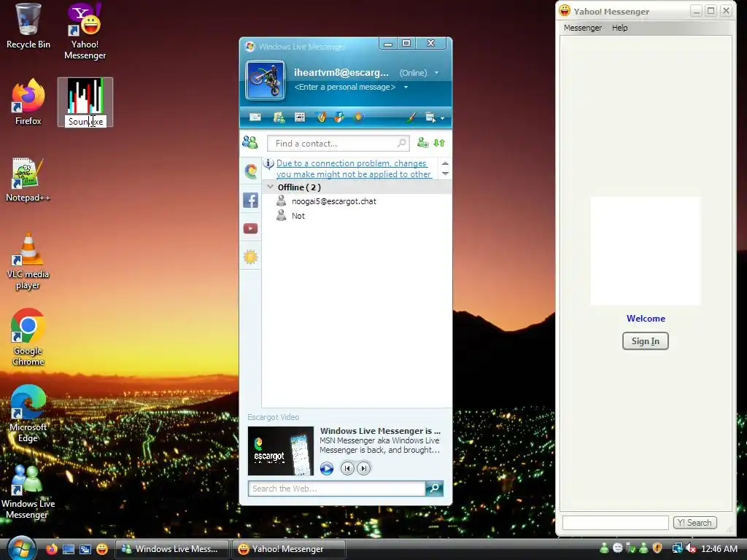Click the web search magnifier button
This screenshot has height=560, width=747.
pos(435,489)
